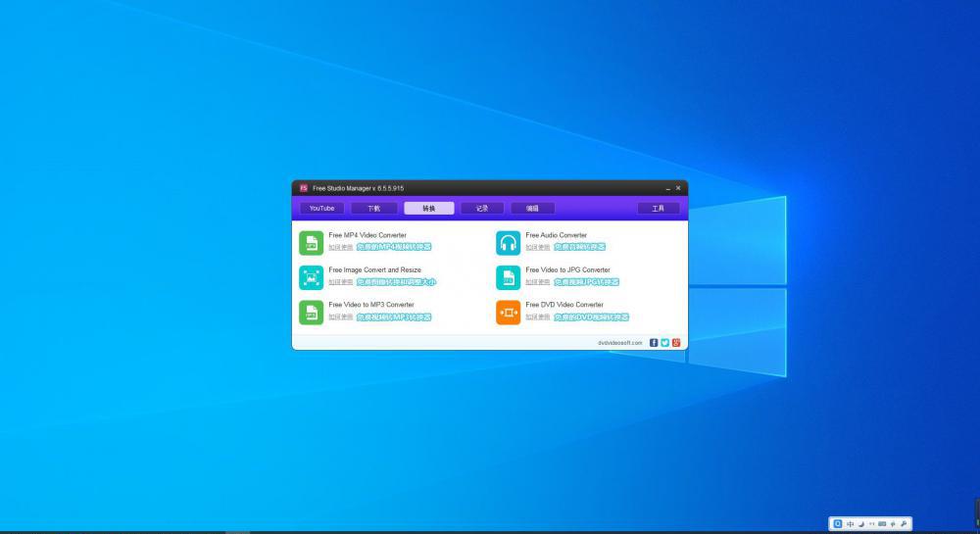
Task: Click 如何使用 link under Free DVD Video Converter
Action: pyautogui.click(x=537, y=317)
